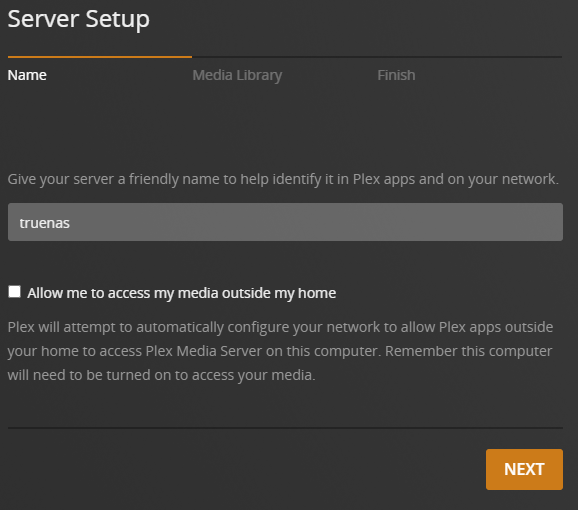Click the 'Give your server a friendly name' text

point(283,179)
